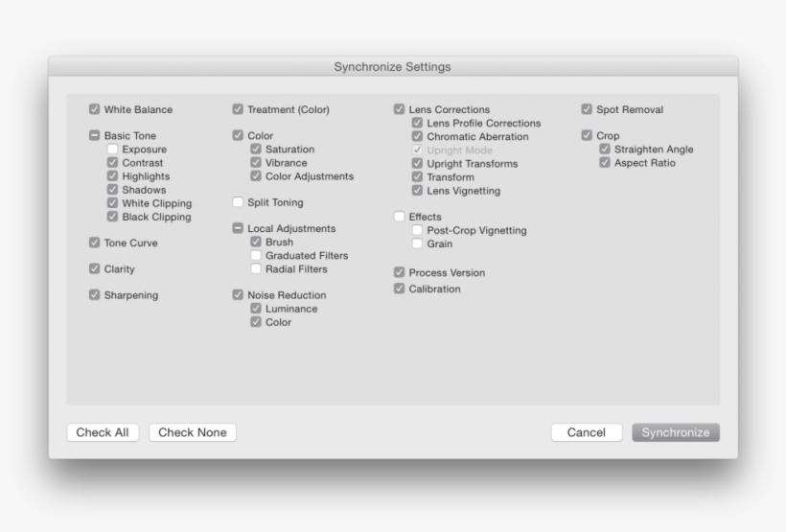Disable the Clarity checkbox

coord(94,269)
